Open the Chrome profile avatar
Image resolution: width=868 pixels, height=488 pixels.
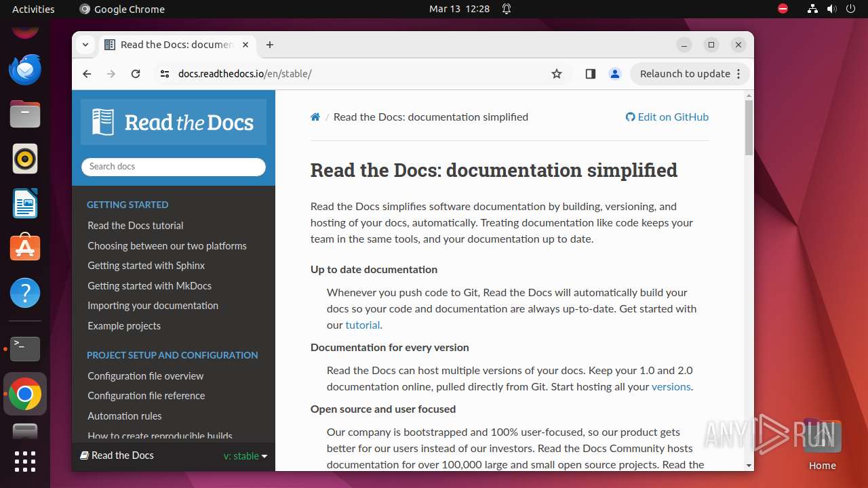[615, 74]
